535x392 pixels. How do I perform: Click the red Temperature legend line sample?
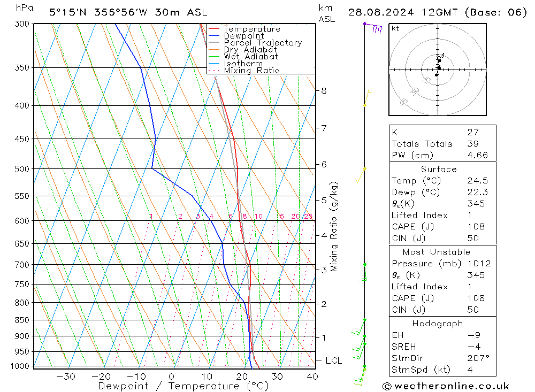[x=213, y=29]
